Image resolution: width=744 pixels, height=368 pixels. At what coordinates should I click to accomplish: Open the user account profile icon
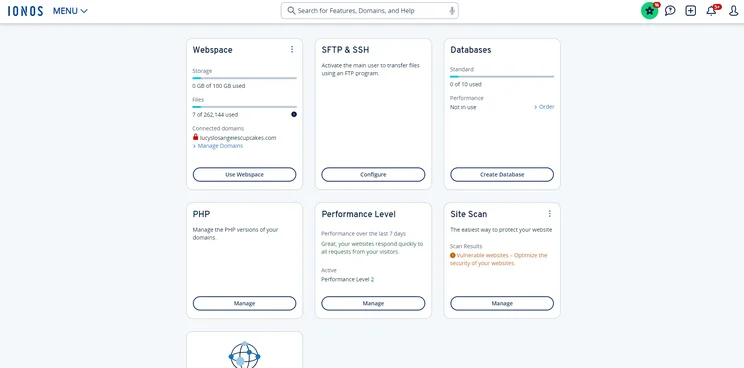734,10
